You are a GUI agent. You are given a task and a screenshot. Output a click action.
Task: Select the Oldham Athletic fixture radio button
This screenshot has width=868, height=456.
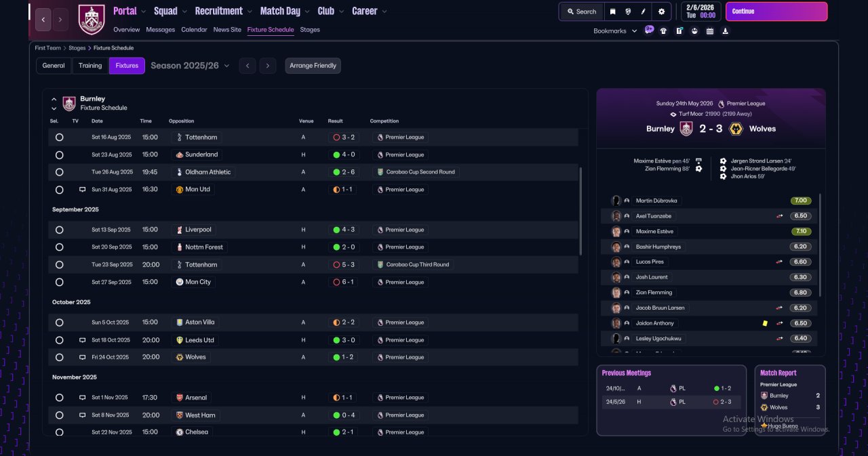(60, 172)
